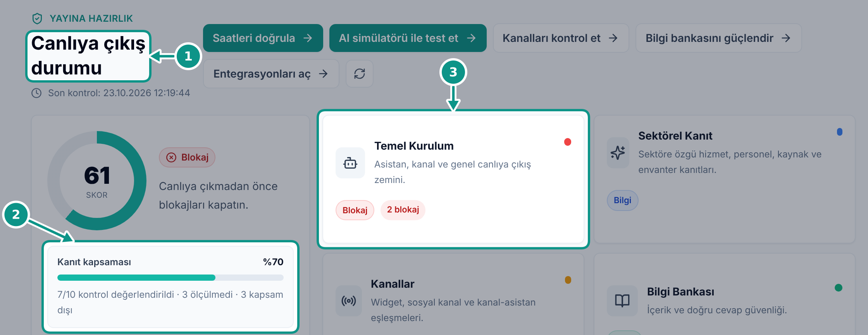Open the Temel Kurulum card title

tap(414, 146)
